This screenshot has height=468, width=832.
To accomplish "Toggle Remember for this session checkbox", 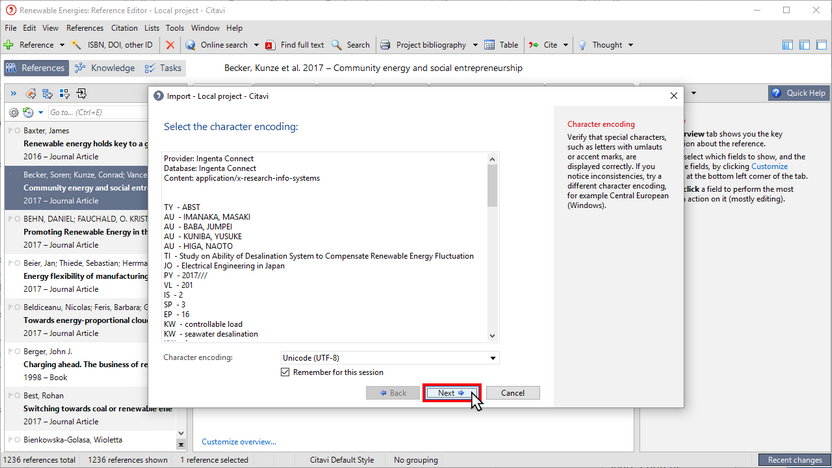I will (285, 372).
